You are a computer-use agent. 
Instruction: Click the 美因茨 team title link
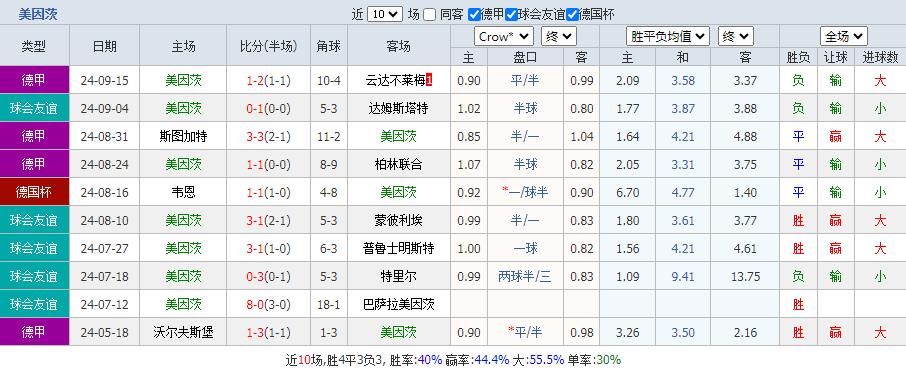tap(38, 14)
